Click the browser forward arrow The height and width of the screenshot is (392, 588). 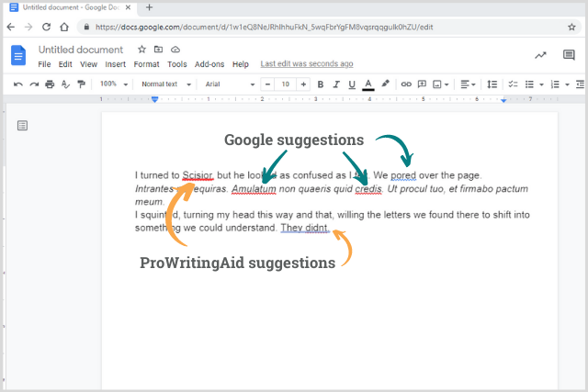pyautogui.click(x=28, y=27)
